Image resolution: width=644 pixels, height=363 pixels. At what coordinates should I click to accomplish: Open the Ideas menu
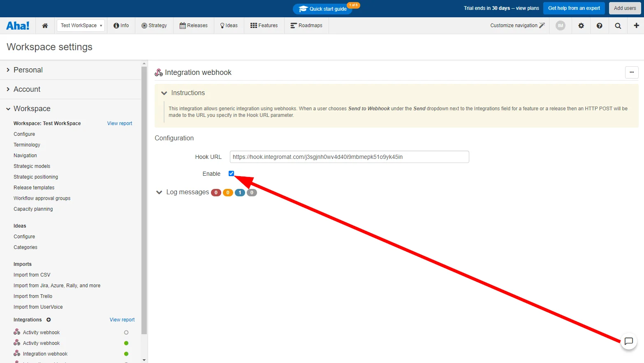(x=229, y=26)
